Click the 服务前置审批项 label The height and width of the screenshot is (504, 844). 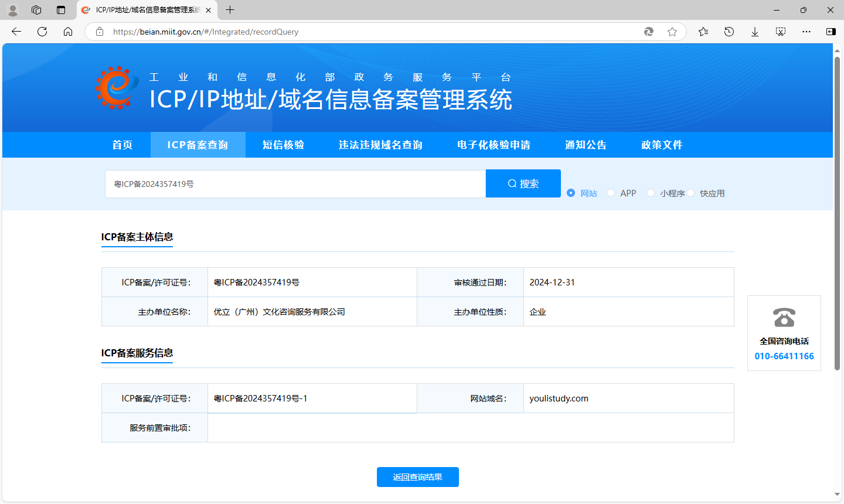(x=160, y=428)
